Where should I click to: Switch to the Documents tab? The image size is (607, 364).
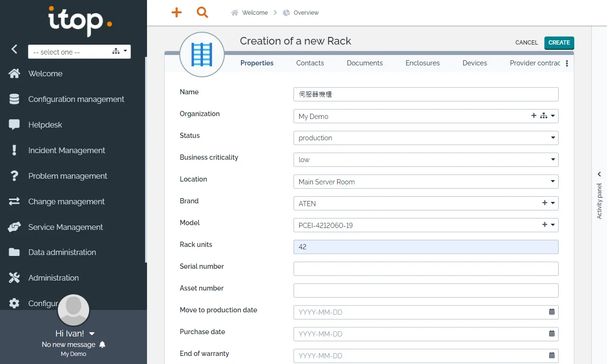click(x=365, y=63)
